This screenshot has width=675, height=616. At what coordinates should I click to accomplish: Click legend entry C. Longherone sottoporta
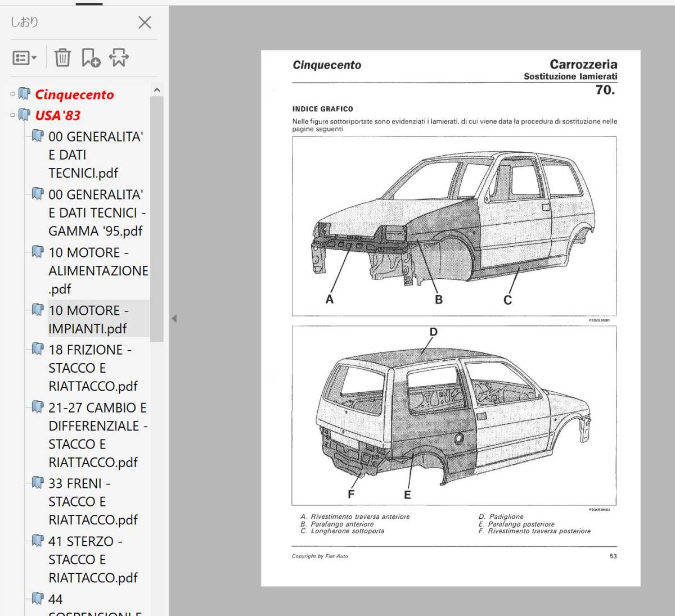pyautogui.click(x=343, y=531)
